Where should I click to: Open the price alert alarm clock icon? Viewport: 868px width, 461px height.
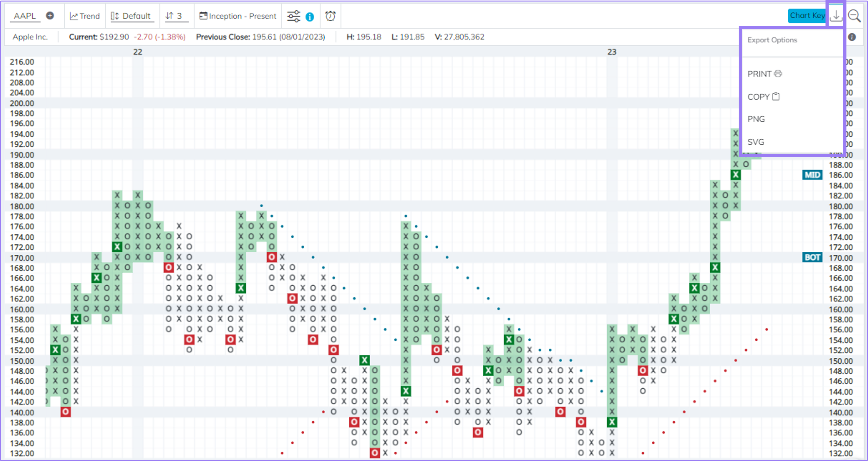[330, 16]
